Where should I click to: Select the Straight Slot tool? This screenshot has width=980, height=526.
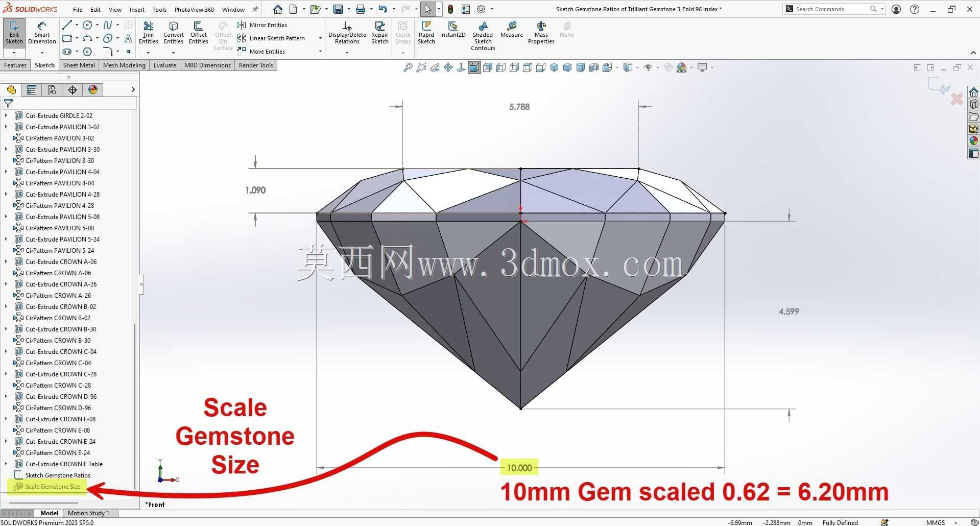66,52
